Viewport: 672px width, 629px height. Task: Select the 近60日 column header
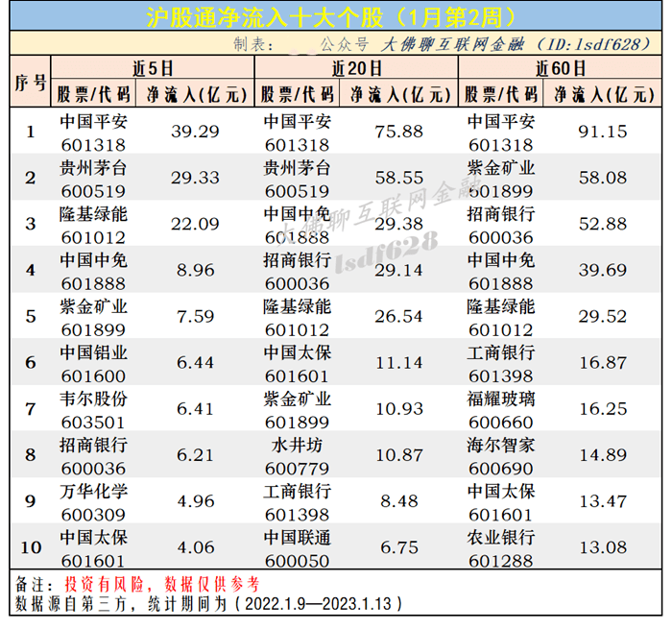(561, 68)
